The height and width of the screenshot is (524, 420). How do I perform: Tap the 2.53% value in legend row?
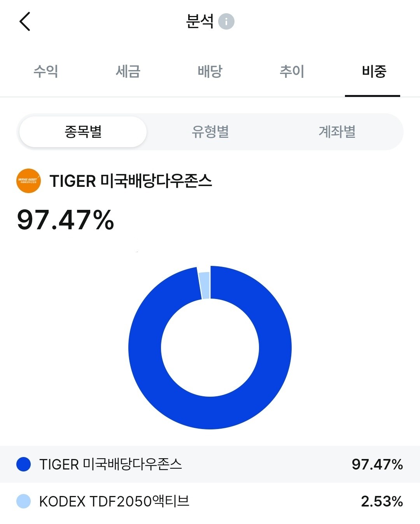381,501
